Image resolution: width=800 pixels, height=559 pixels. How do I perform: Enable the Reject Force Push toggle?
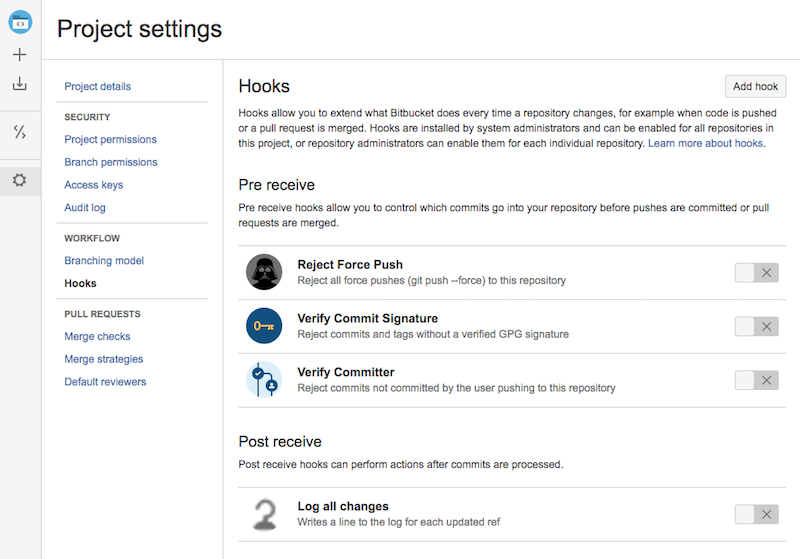click(x=757, y=273)
